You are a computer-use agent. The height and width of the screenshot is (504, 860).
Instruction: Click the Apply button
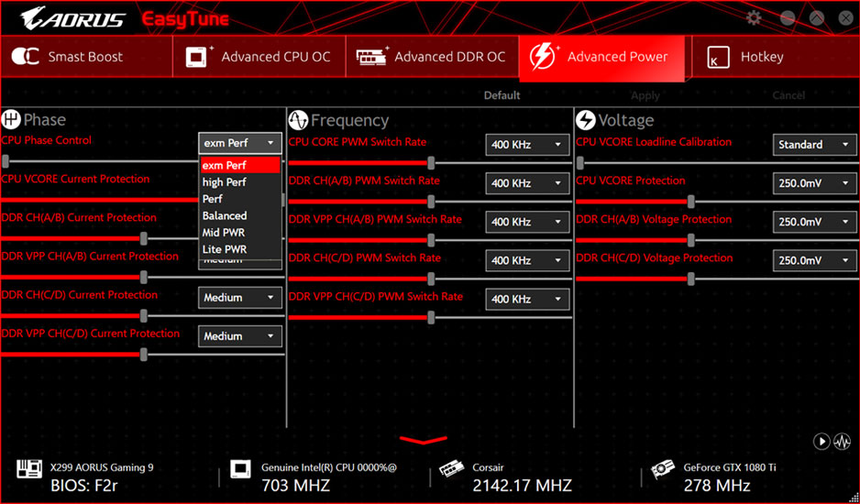pyautogui.click(x=645, y=95)
